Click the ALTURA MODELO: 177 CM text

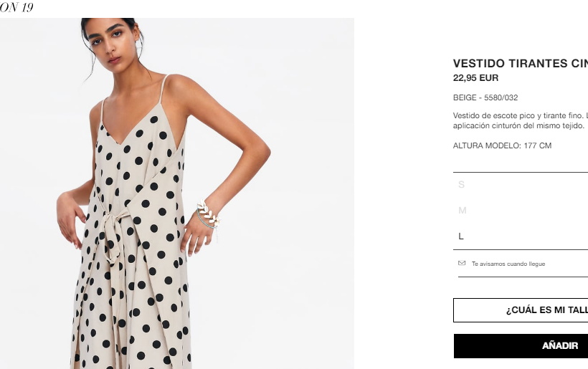[x=502, y=145]
